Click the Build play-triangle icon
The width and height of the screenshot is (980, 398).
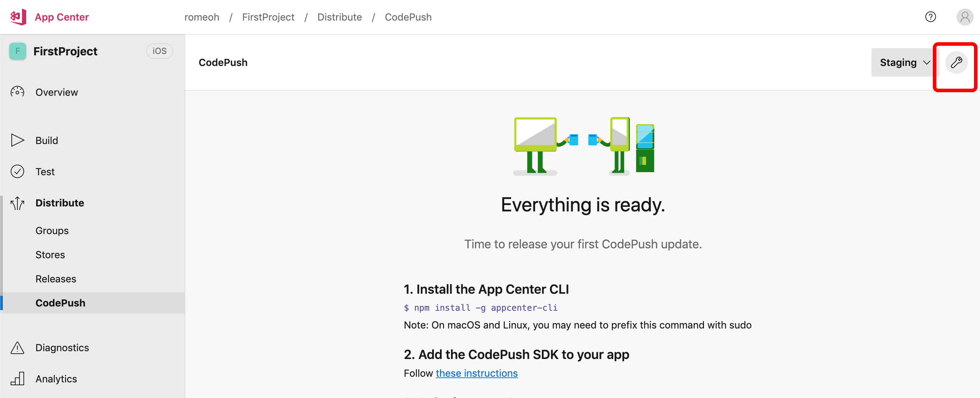[17, 140]
